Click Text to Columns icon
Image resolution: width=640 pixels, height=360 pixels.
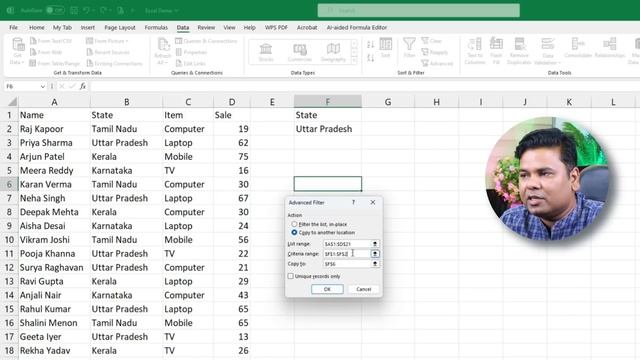(475, 51)
